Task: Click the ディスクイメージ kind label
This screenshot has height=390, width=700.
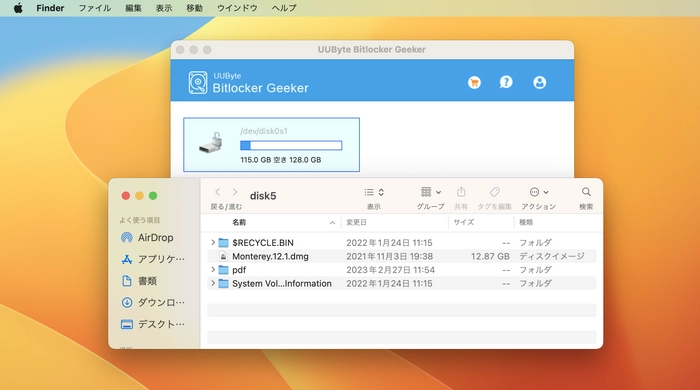Action: [x=551, y=256]
